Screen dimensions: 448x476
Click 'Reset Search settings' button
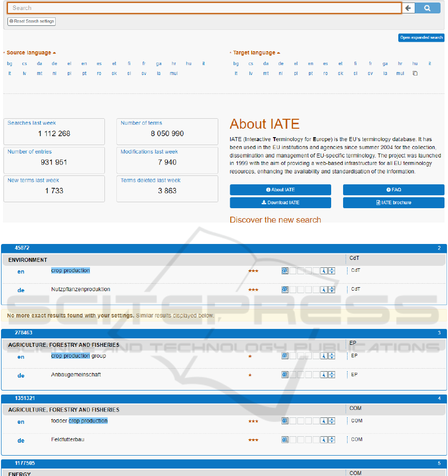[31, 21]
